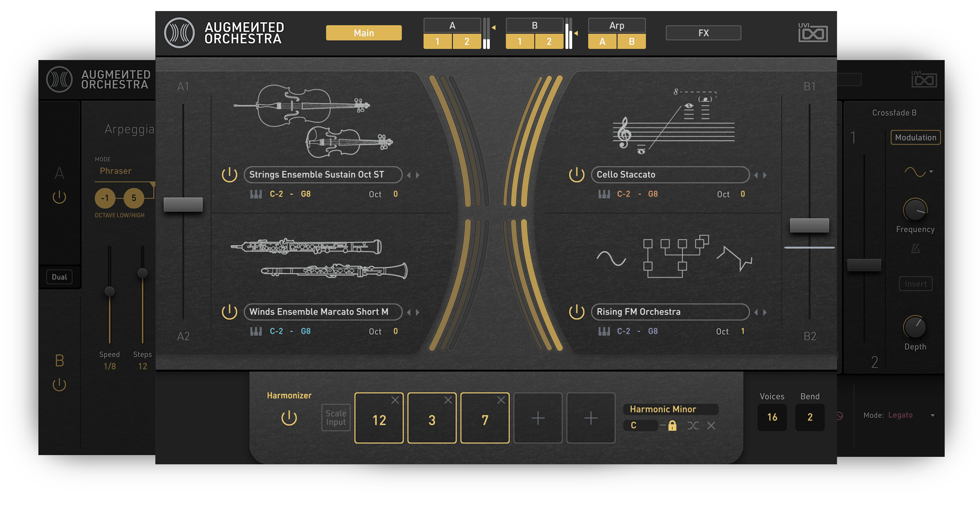Toggle power for Winds Ensemble Marcato layer
This screenshot has width=980, height=512.
click(229, 312)
